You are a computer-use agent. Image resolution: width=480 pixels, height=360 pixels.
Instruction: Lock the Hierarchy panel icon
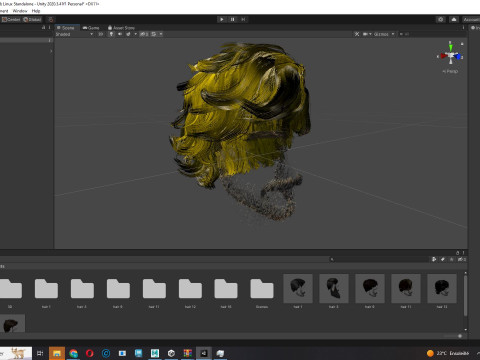point(44,27)
